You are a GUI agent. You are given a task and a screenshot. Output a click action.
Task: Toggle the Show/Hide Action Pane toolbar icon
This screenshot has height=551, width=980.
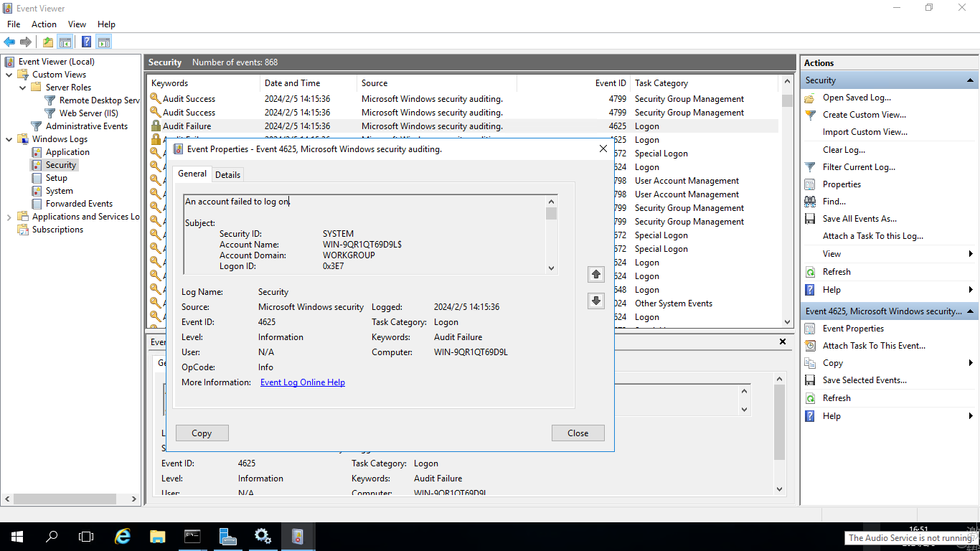point(103,42)
